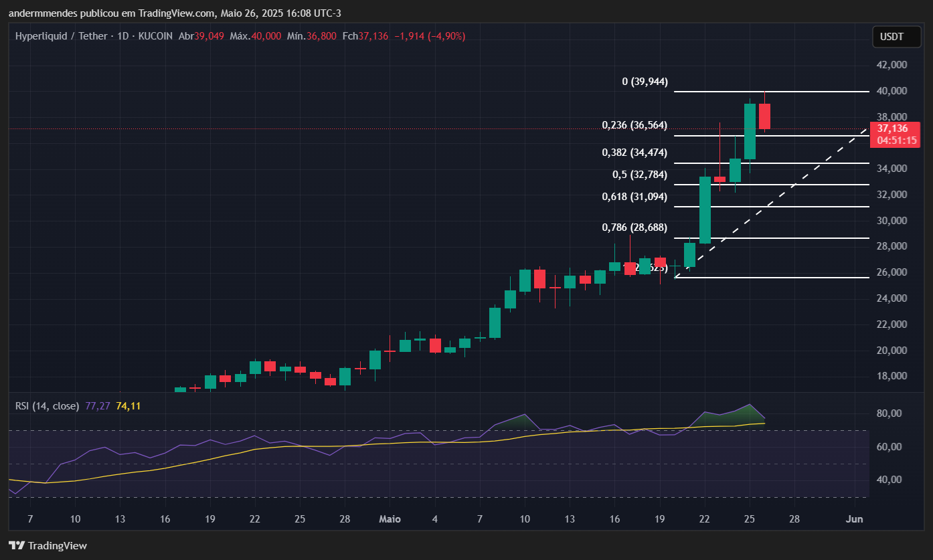933x560 pixels.
Task: Click the 38,000 price axis label
Action: pos(892,116)
